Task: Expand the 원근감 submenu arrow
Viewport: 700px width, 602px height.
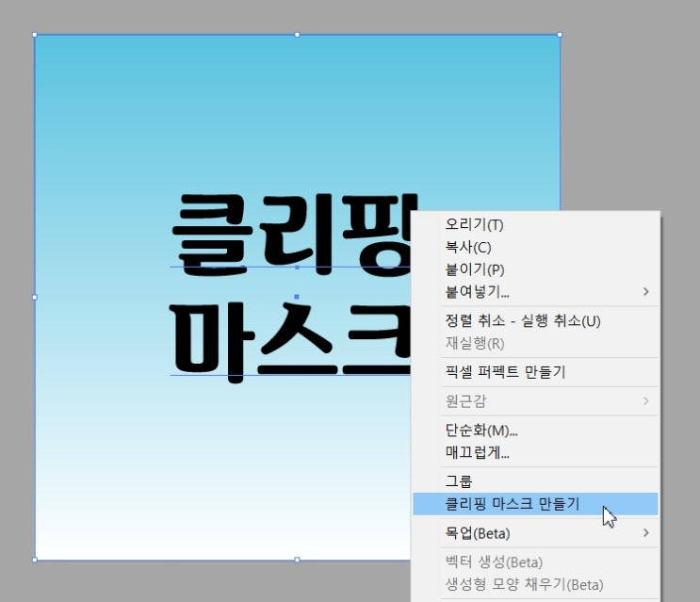Action: click(x=645, y=400)
